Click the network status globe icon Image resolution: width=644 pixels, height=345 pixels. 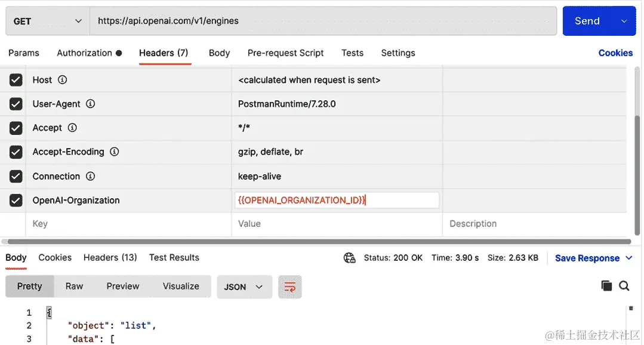coord(348,258)
